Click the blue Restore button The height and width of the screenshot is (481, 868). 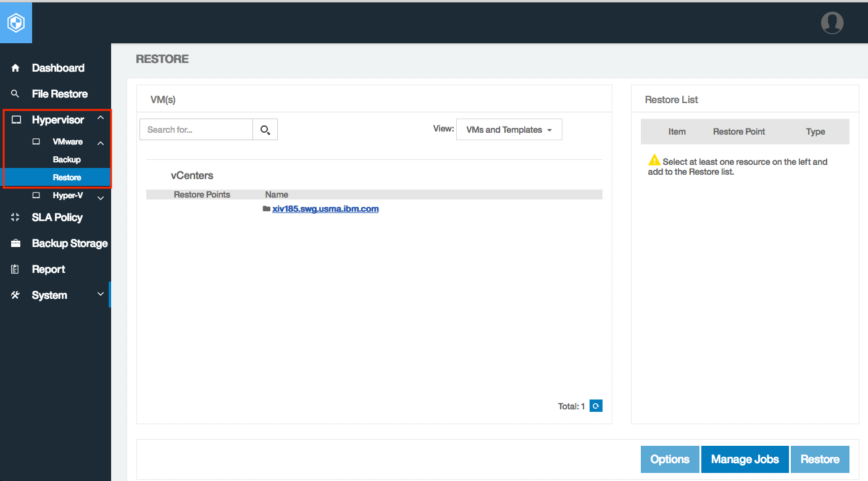click(x=820, y=459)
